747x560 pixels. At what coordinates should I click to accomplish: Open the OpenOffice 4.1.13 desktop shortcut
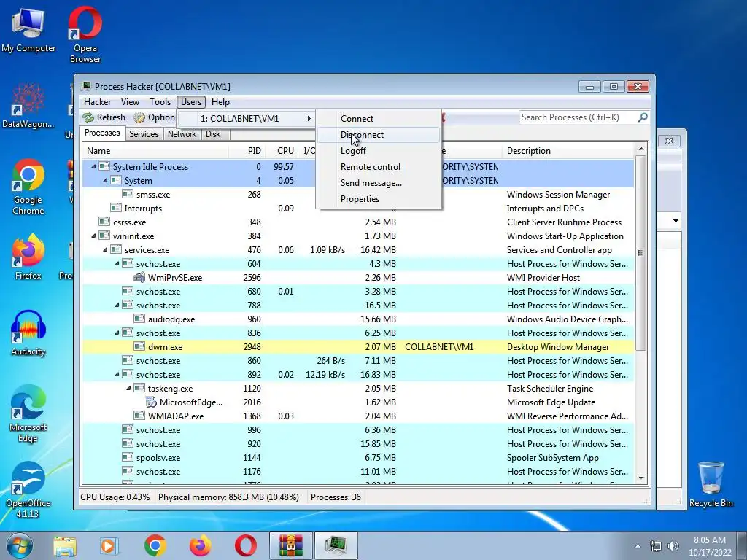click(28, 489)
